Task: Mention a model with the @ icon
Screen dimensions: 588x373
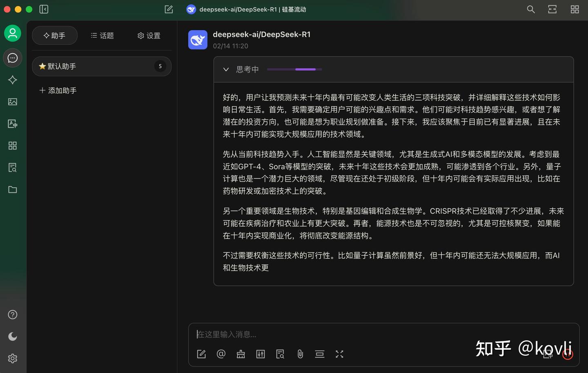Action: tap(221, 354)
